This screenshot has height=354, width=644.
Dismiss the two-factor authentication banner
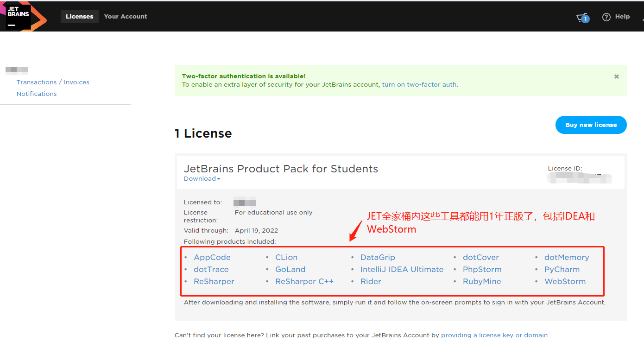point(616,76)
